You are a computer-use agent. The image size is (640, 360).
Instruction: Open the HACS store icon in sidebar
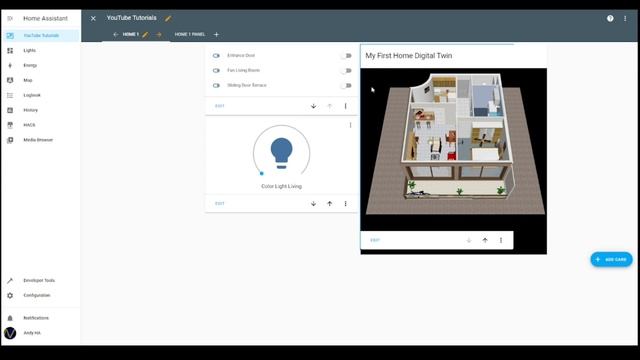(10, 125)
